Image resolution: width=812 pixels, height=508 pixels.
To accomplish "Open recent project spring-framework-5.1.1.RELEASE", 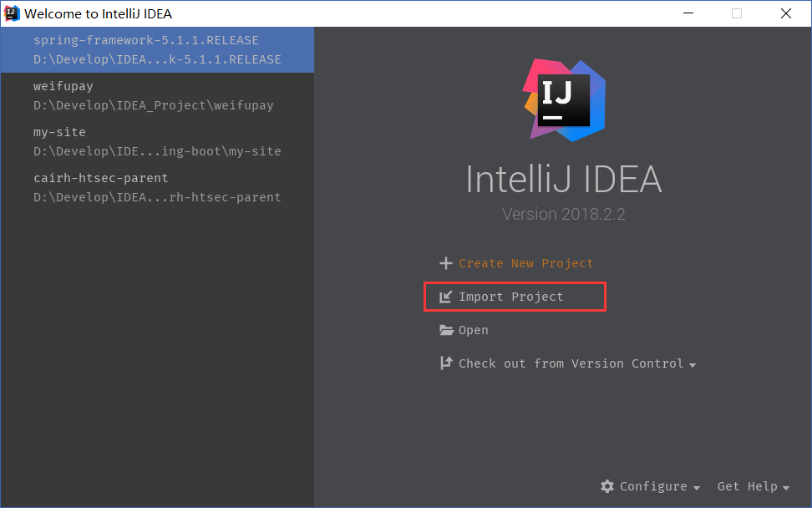I will [x=157, y=49].
